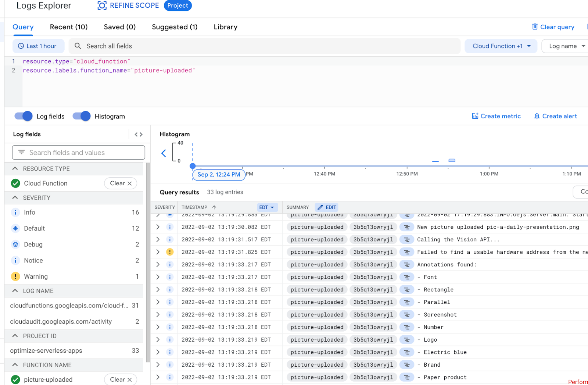Click the timestamp sort arrow icon
588x385 pixels.
214,207
